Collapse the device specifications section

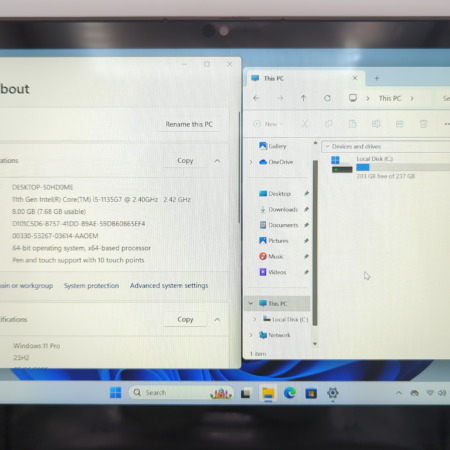coord(217,161)
